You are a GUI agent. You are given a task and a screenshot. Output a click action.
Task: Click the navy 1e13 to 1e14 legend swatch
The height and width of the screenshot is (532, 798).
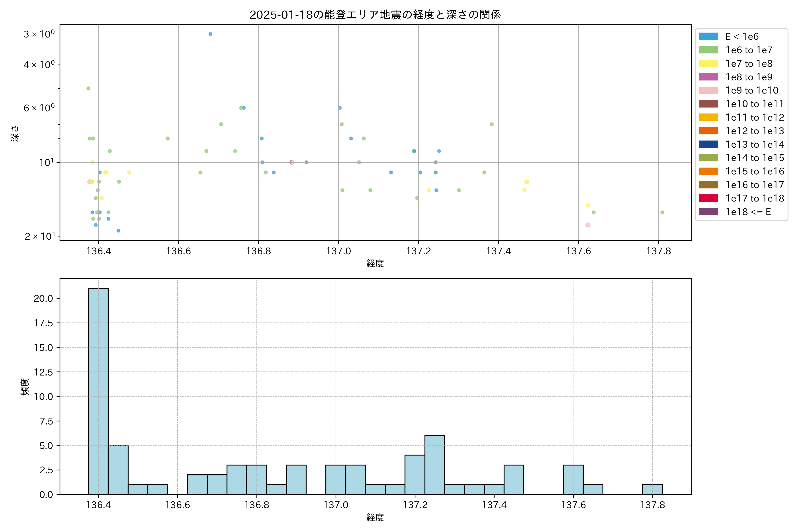click(708, 144)
